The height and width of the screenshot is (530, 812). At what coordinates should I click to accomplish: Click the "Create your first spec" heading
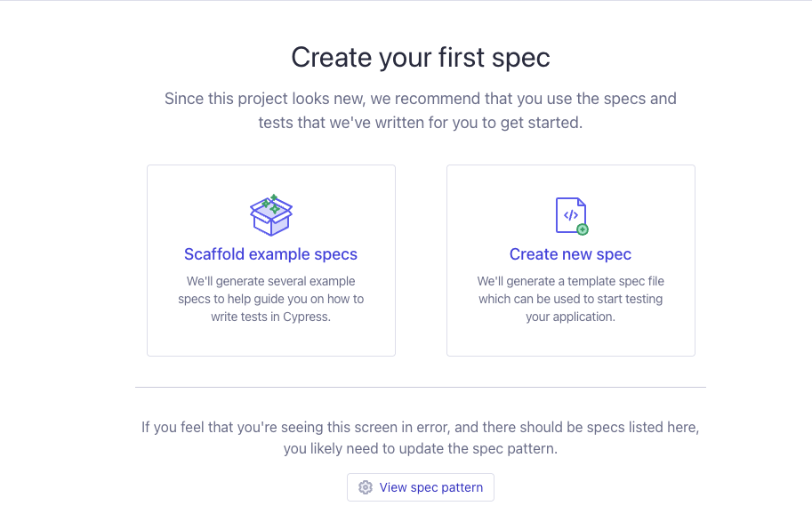point(421,58)
